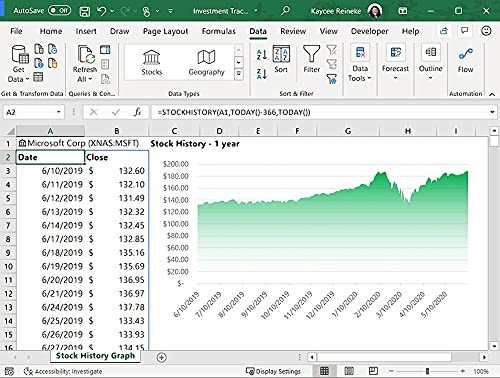Open the Undo history dropdown arrow
Viewport: 500px width, 378px height.
point(112,11)
